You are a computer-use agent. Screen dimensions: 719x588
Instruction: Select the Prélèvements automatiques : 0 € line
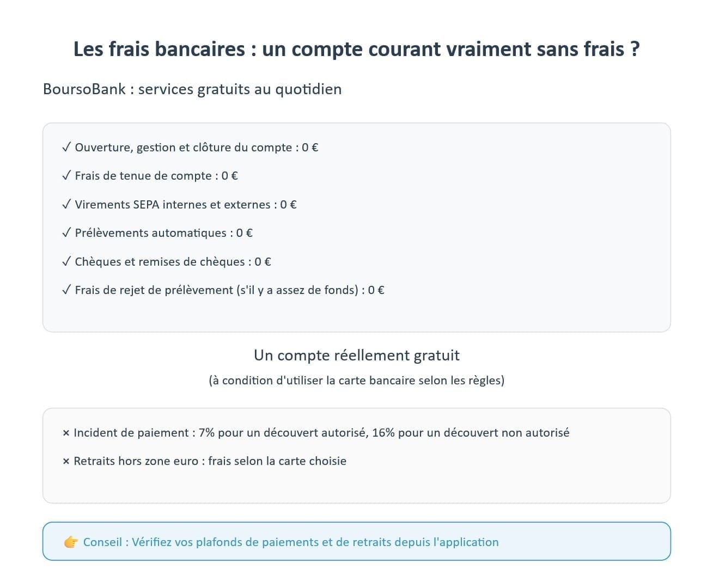pos(163,233)
